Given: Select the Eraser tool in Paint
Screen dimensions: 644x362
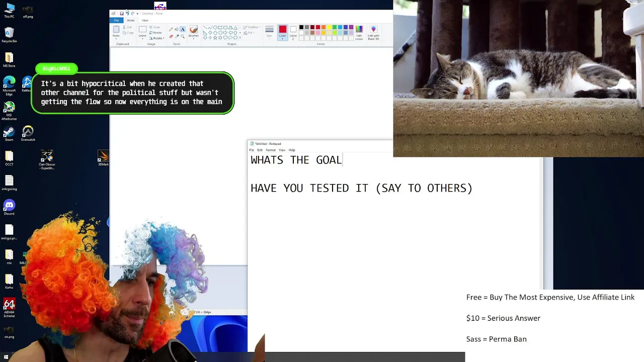Looking at the screenshot, I should click(171, 36).
